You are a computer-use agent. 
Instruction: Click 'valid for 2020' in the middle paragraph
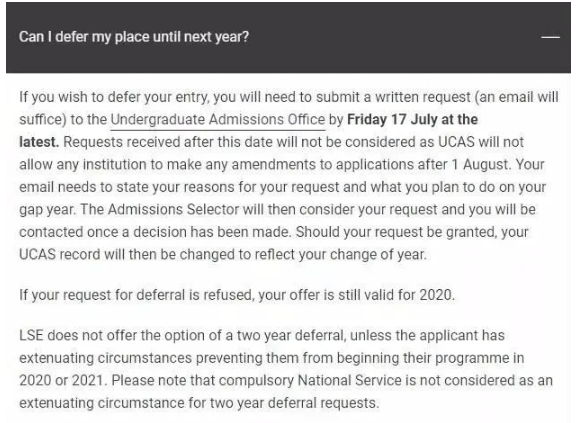pyautogui.click(x=410, y=295)
